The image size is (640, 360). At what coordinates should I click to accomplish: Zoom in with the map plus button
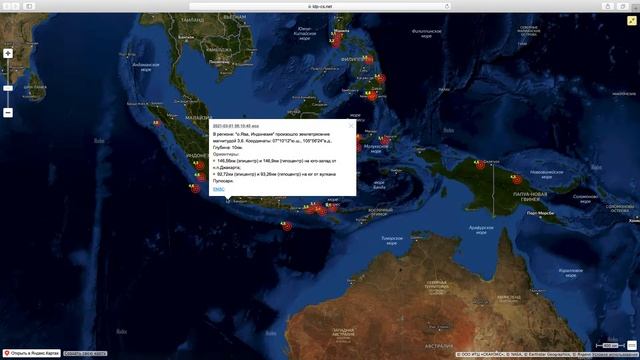(x=8, y=53)
